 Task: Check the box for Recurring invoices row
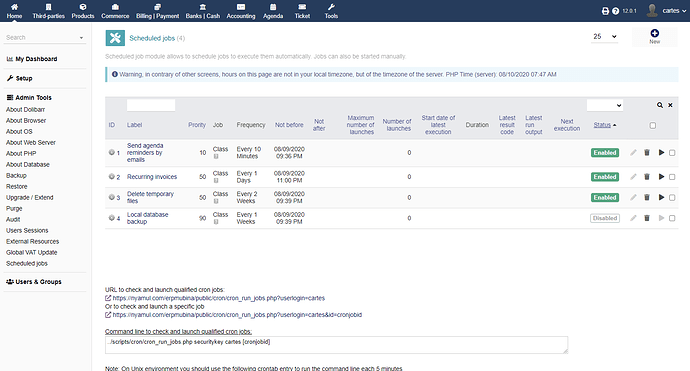coord(672,177)
